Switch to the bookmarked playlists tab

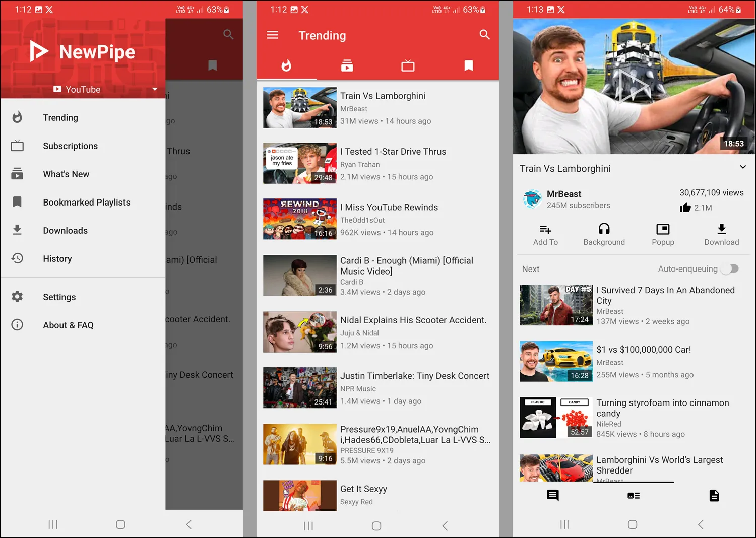click(x=468, y=65)
